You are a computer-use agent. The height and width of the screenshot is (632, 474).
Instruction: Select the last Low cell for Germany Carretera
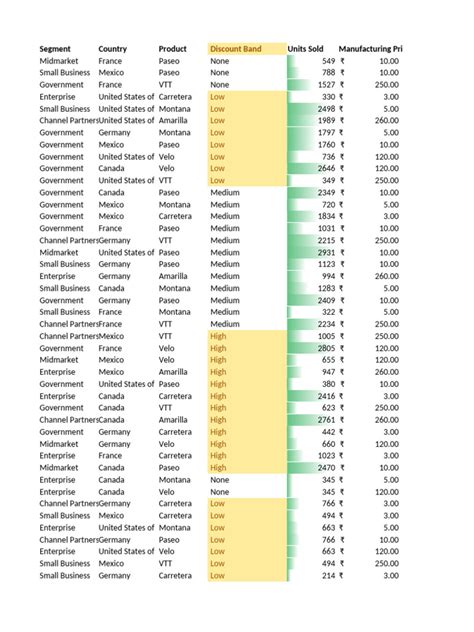(247, 576)
